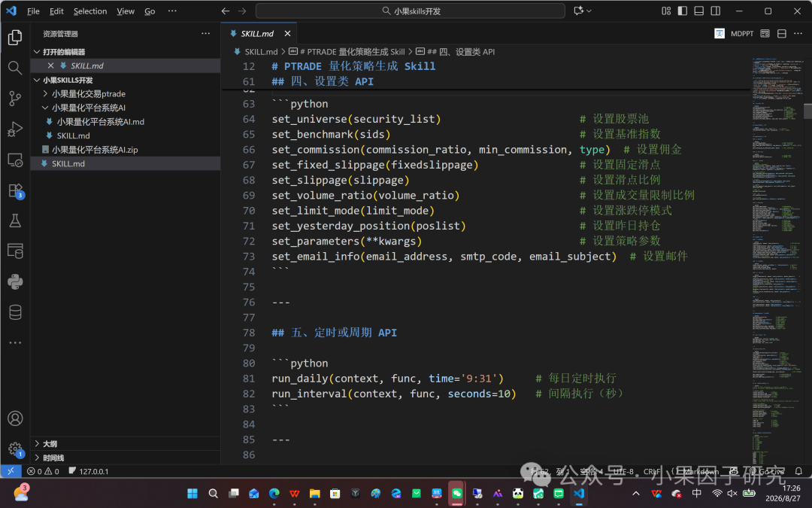Split the editor with the split icon

point(781,33)
